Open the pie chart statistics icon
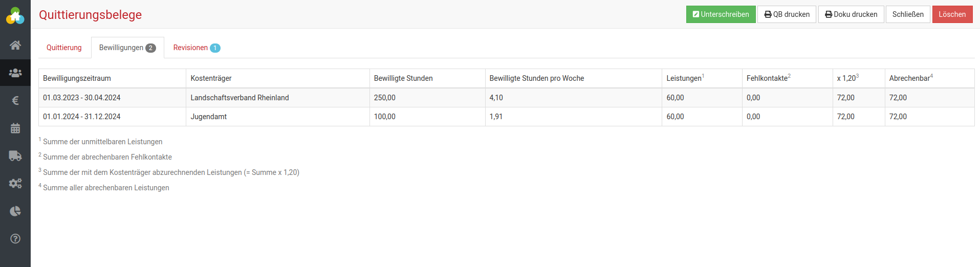The width and height of the screenshot is (980, 267). (x=15, y=211)
